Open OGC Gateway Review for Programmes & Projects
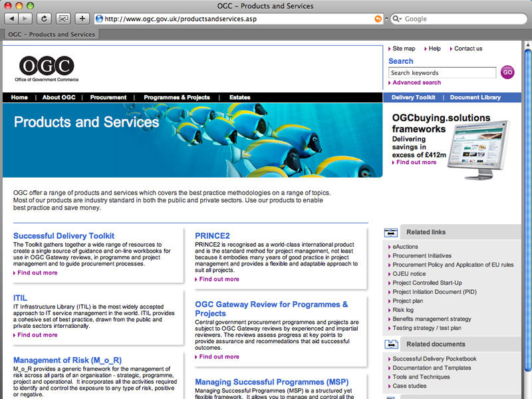Viewport: 532px width, 399px height. pyautogui.click(x=271, y=309)
